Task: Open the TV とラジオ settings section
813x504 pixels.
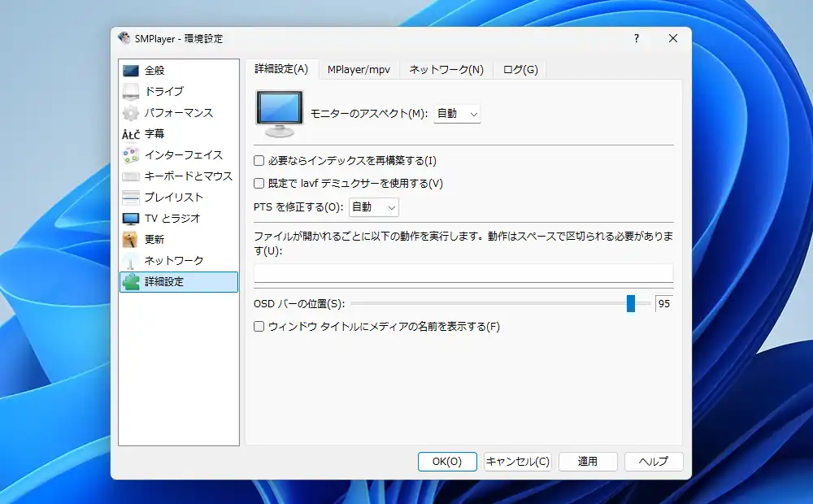Action: [x=160, y=218]
